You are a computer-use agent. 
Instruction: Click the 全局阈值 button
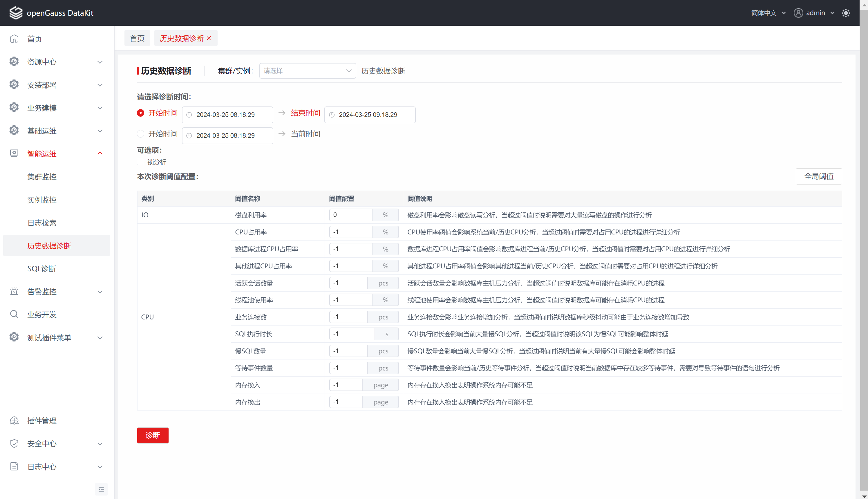(818, 176)
